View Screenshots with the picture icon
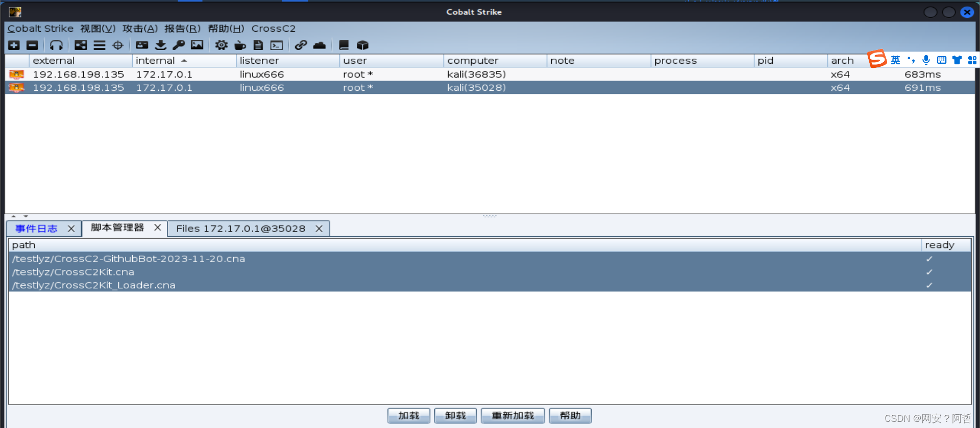Screen dimensions: 980x428 (x=197, y=45)
